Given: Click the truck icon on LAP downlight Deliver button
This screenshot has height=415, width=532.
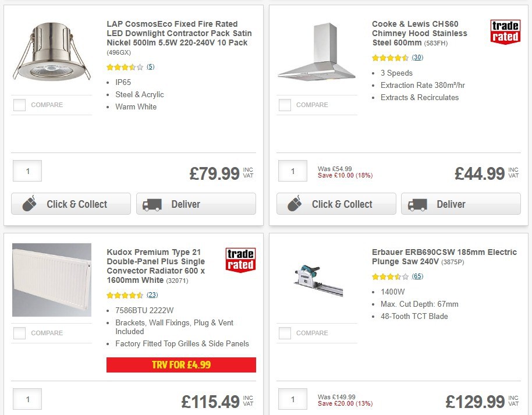Looking at the screenshot, I should [x=154, y=204].
